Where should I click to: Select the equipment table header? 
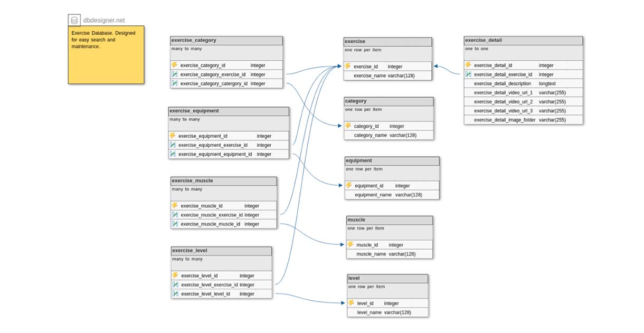(392, 161)
